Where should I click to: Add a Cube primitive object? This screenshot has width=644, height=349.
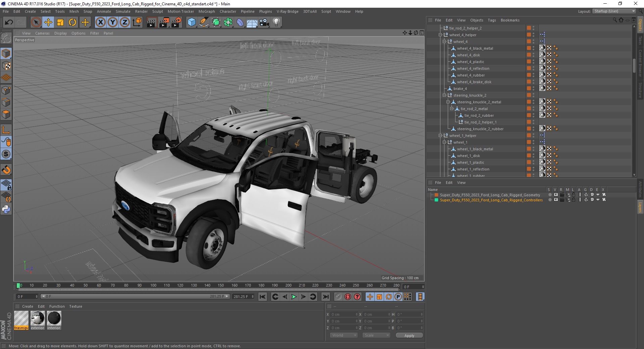click(192, 22)
